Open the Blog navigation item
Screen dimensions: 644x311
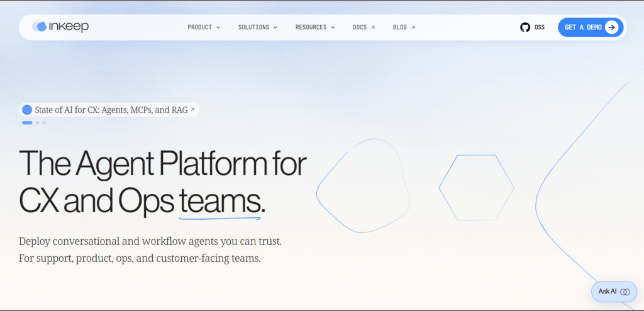coord(400,28)
